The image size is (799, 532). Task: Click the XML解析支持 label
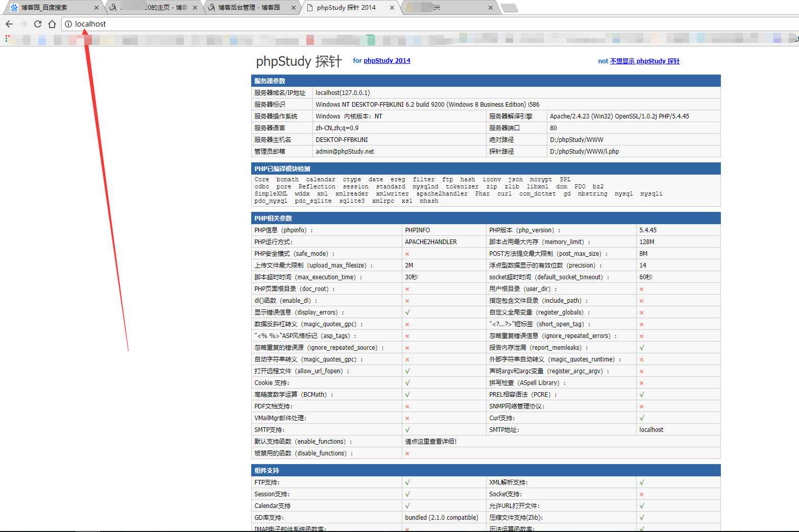pyautogui.click(x=509, y=482)
